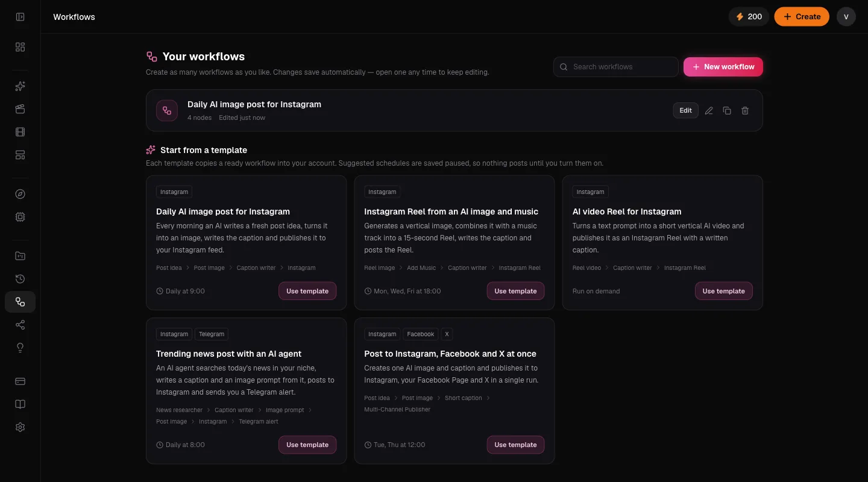Open the book documentation icon in the sidebar
This screenshot has height=482, width=868.
(20, 404)
